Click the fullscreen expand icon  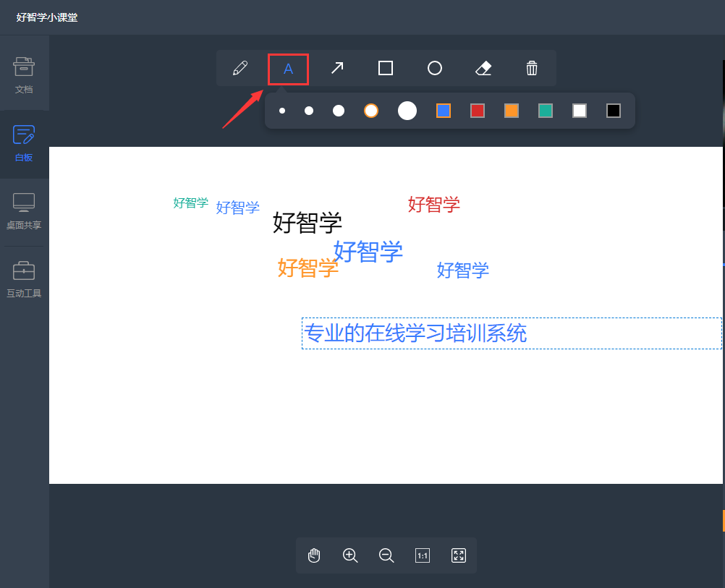tap(459, 555)
